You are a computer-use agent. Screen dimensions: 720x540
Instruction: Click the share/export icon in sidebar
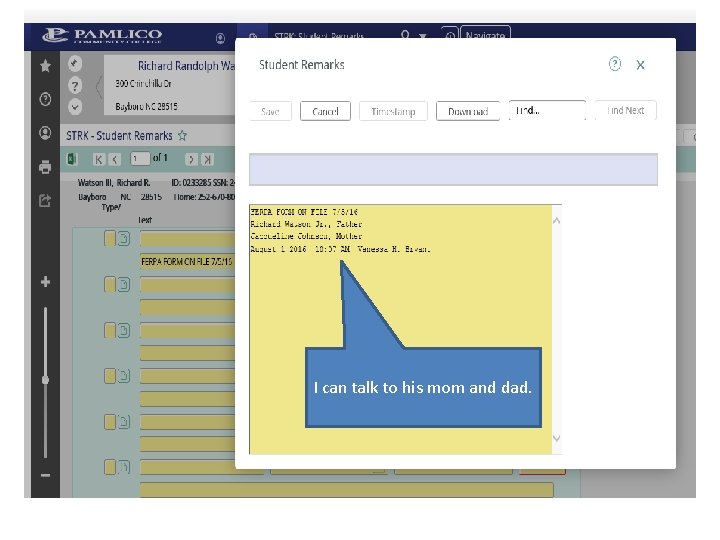point(45,200)
